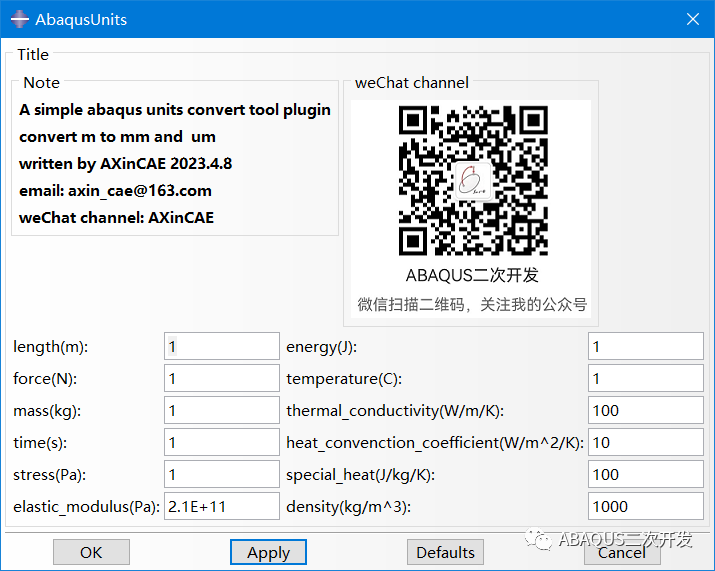Close the AbaqusUnits window
This screenshot has width=715, height=571.
693,19
